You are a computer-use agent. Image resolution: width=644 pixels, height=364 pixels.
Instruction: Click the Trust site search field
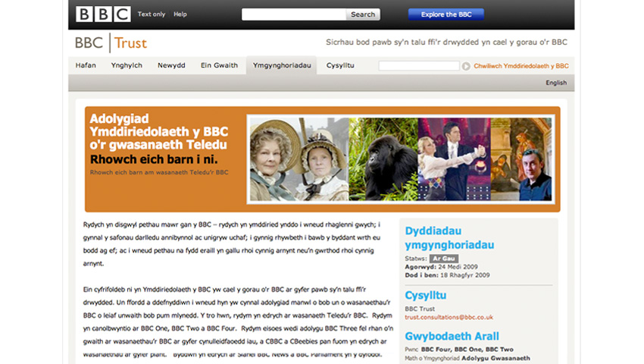[x=419, y=66]
